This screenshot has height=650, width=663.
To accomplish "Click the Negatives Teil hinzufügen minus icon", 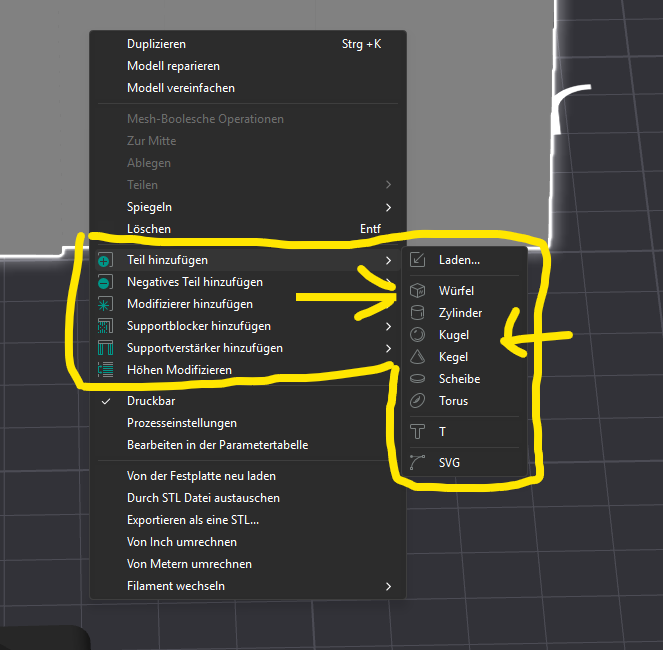I will click(x=105, y=282).
